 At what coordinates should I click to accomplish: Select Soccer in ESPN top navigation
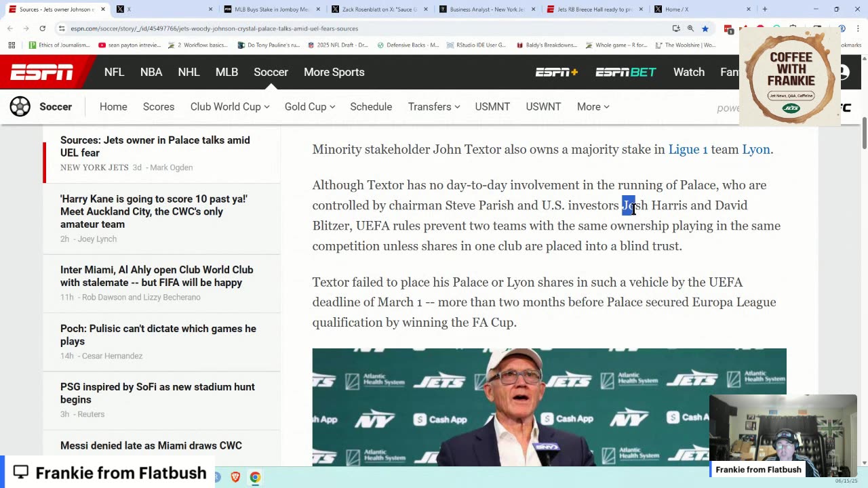[x=271, y=72]
